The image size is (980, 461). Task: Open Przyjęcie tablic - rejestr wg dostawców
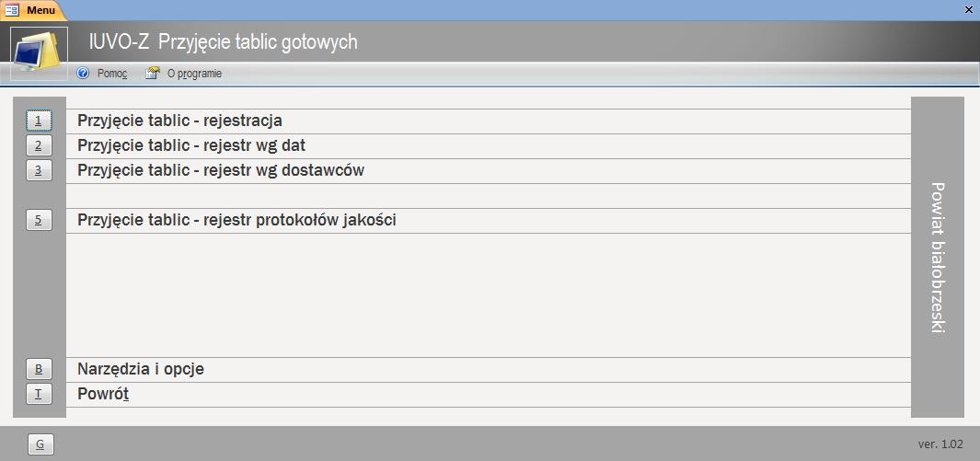click(221, 170)
